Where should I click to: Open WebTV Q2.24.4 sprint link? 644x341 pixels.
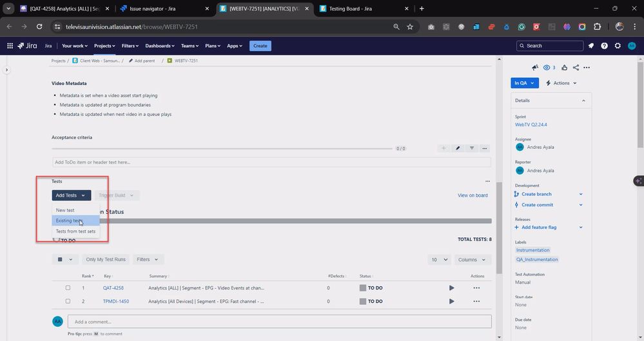coord(531,124)
